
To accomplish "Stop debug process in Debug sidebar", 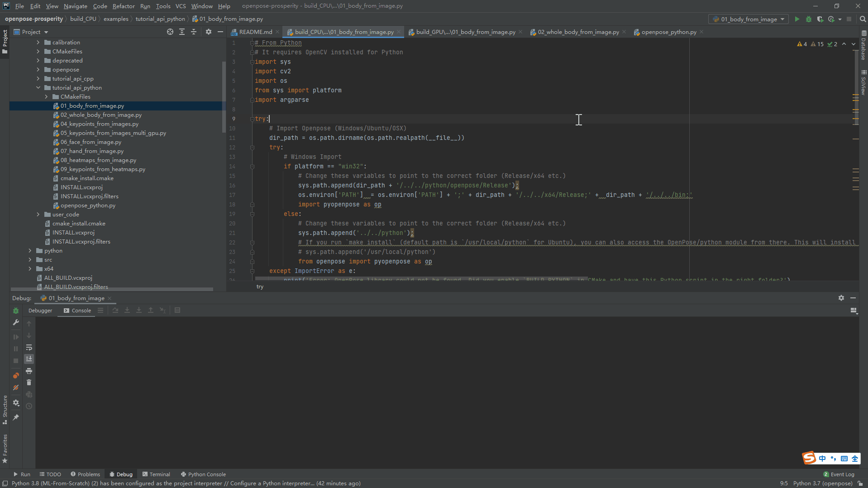I will [x=16, y=361].
